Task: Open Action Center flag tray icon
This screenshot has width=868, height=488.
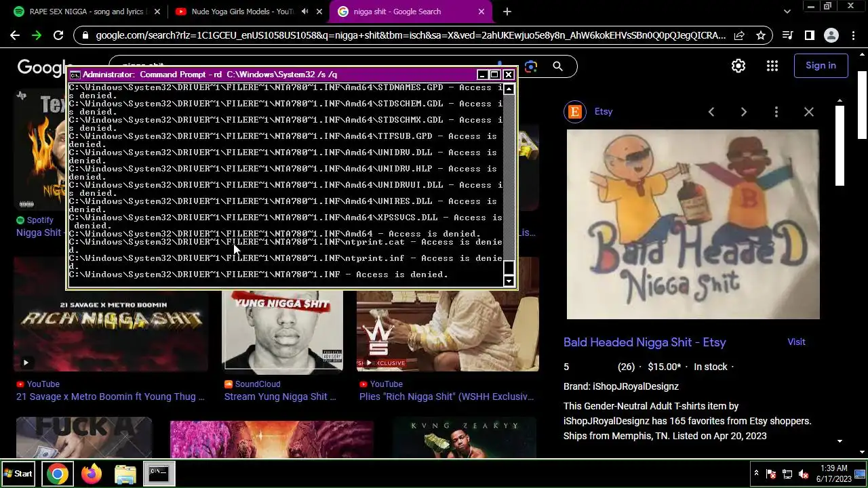Action: [771, 474]
